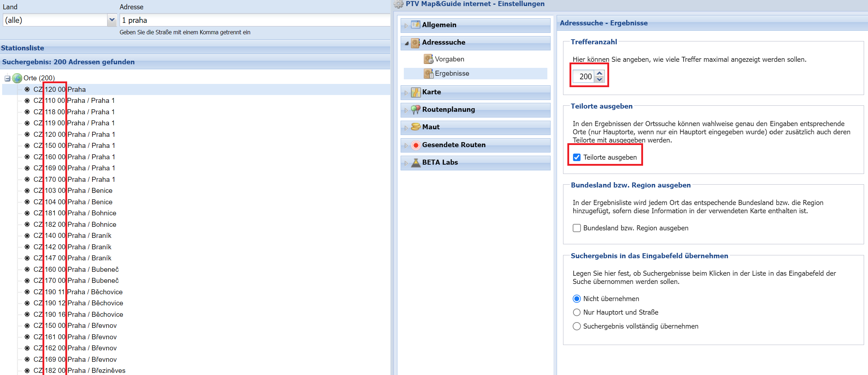
Task: Enable Bundesland bzw. Region ausgeben checkbox
Action: [577, 228]
